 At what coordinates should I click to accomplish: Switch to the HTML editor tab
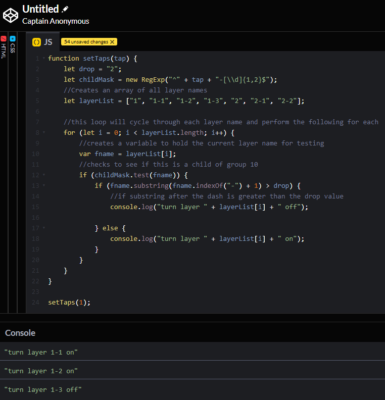pos(4,48)
